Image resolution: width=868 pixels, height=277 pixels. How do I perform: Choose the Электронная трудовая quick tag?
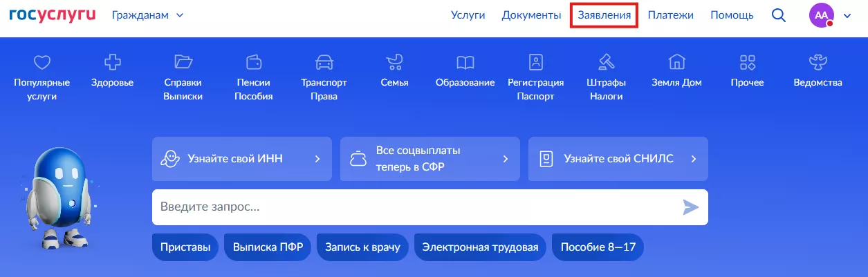(x=480, y=247)
